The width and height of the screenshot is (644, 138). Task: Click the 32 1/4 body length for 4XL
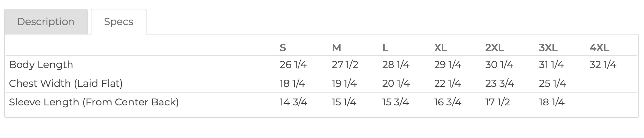(603, 65)
